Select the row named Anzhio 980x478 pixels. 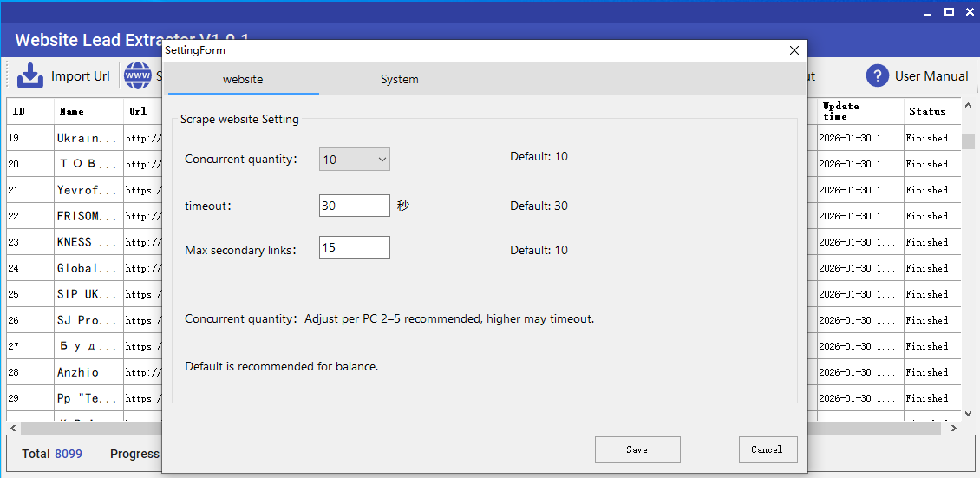[78, 372]
